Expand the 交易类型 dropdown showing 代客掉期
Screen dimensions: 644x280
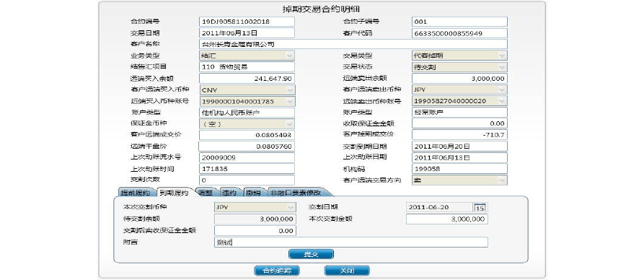click(x=459, y=56)
